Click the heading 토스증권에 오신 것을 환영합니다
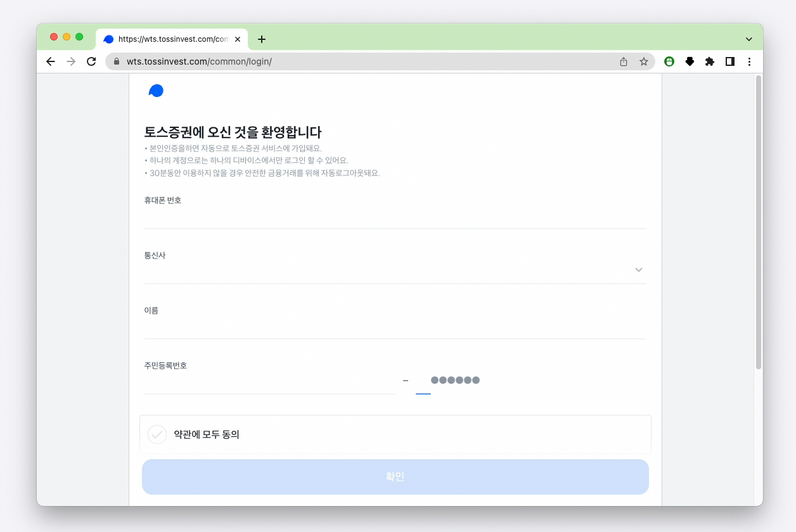 click(233, 132)
